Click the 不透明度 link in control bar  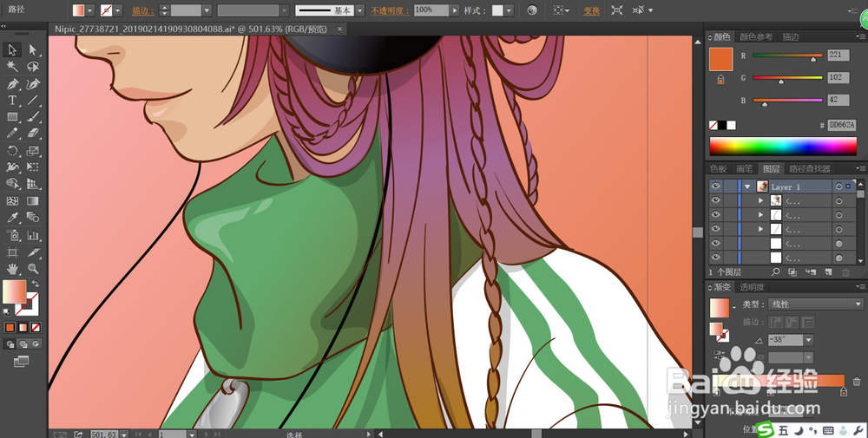pos(391,10)
